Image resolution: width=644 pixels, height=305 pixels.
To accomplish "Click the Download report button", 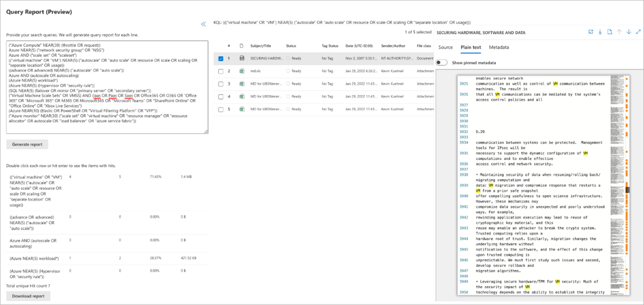I will coord(28,296).
